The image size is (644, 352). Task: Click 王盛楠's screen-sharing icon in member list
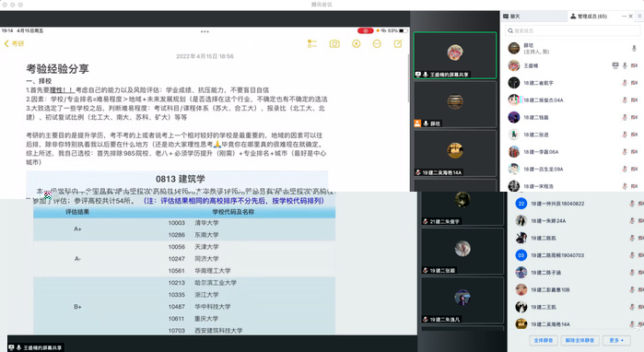(615, 65)
